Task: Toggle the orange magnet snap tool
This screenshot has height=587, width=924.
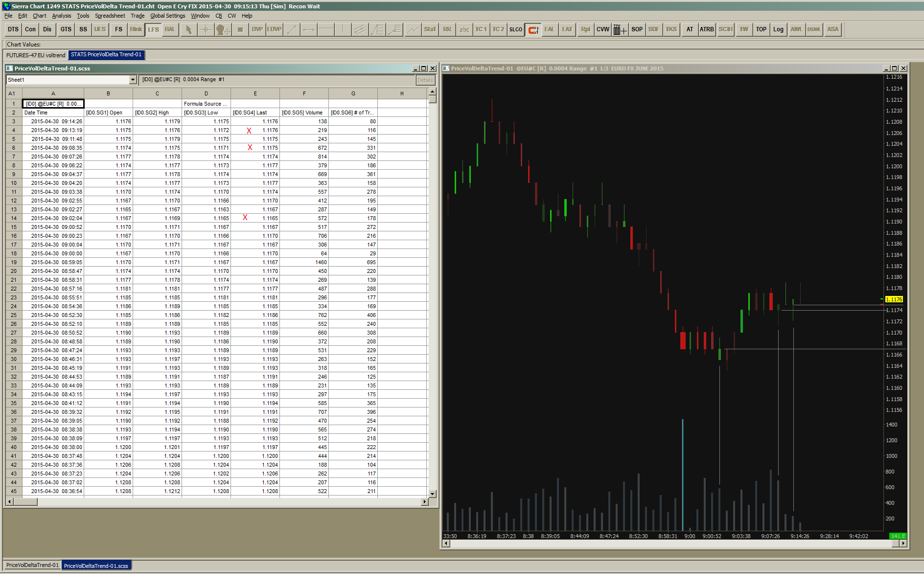Action: (533, 29)
